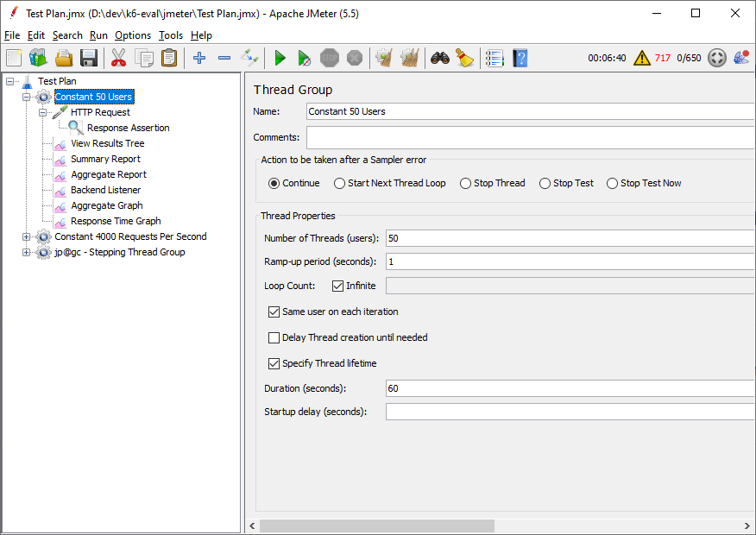The height and width of the screenshot is (535, 756).
Task: Open the Function Helper dialog icon
Action: 495,59
